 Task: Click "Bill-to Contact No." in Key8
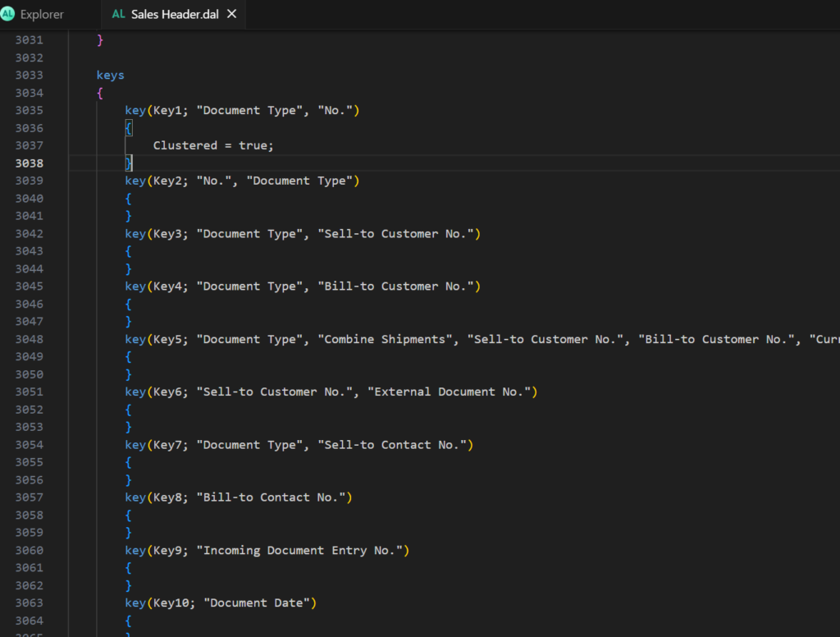pos(267,497)
